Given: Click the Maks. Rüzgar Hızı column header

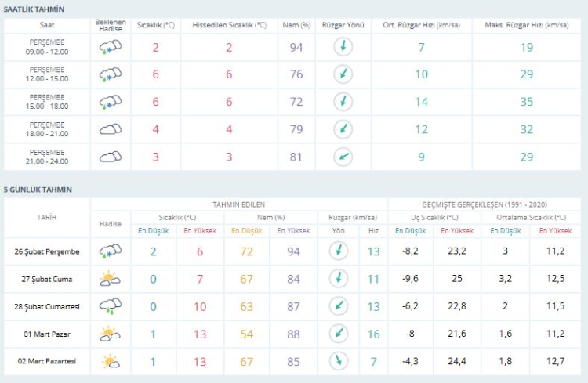Looking at the screenshot, I should (x=526, y=25).
